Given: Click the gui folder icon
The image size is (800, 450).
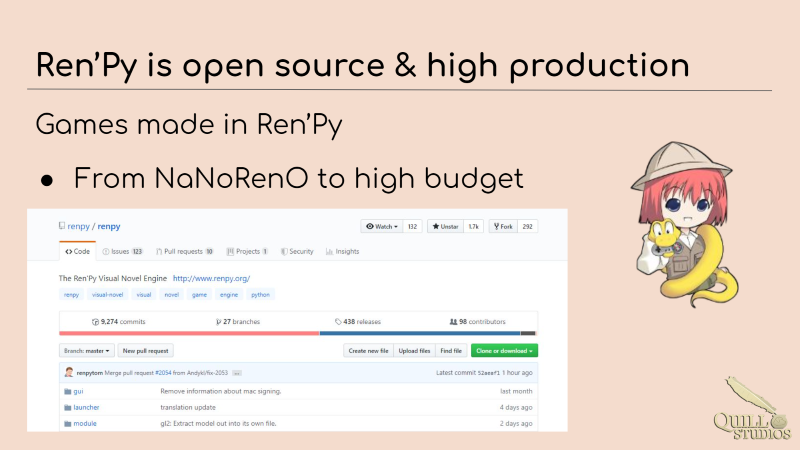Looking at the screenshot, I should [67, 392].
